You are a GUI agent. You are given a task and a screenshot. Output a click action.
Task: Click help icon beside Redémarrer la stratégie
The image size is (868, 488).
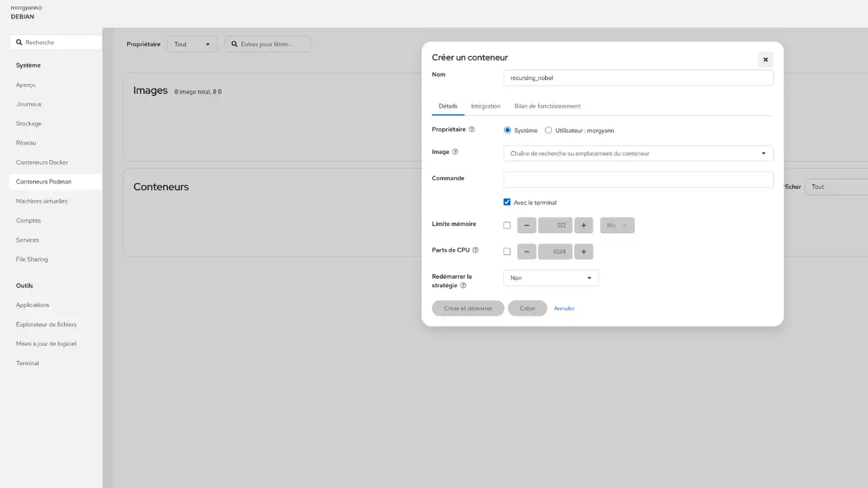463,286
